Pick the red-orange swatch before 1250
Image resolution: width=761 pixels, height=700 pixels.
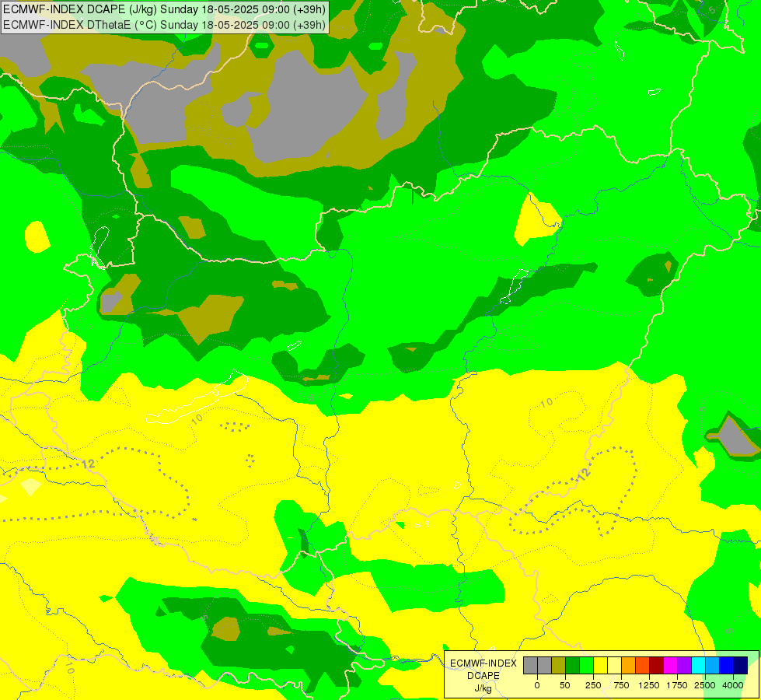point(643,666)
